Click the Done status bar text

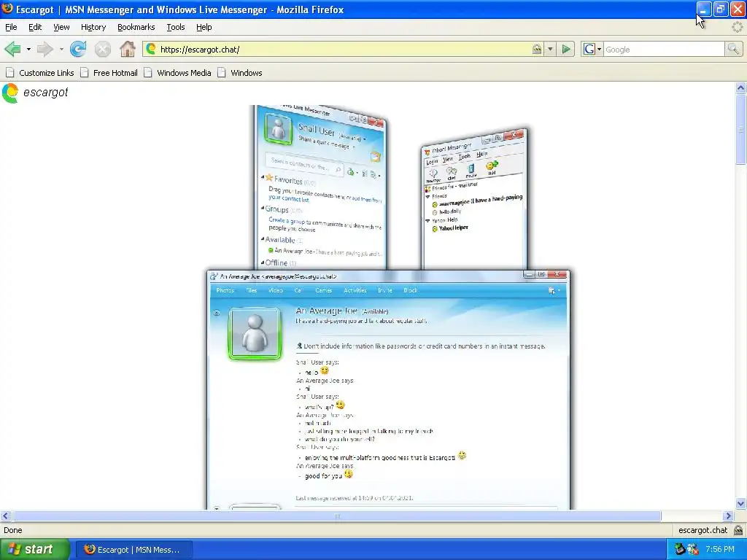tap(13, 530)
